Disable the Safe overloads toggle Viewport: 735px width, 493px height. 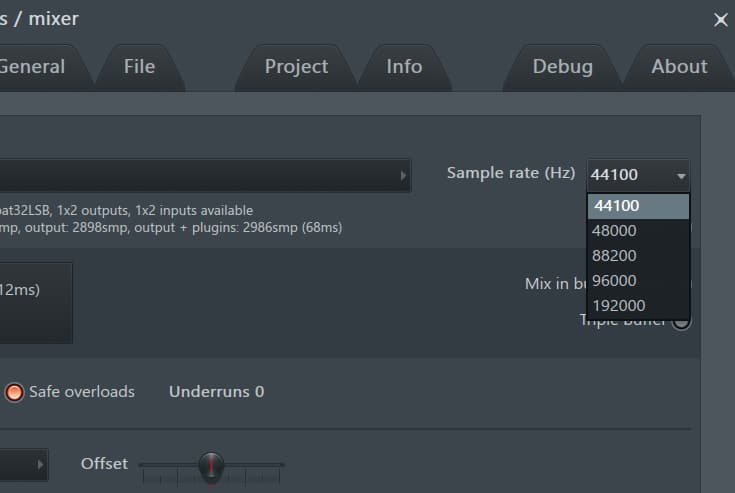pyautogui.click(x=15, y=392)
